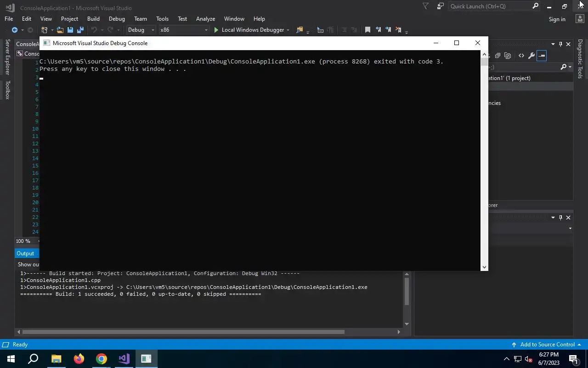Click the Save All toolbar icon
This screenshot has height=368, width=588.
pos(80,30)
